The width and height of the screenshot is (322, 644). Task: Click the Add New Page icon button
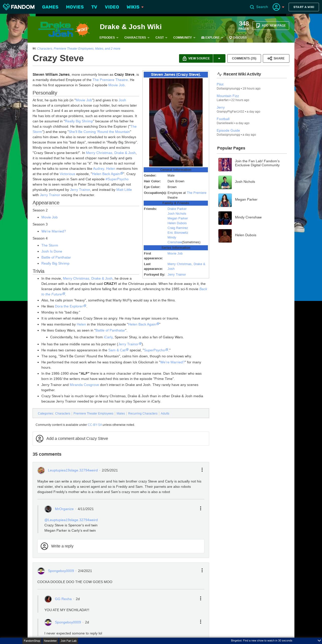click(x=271, y=26)
